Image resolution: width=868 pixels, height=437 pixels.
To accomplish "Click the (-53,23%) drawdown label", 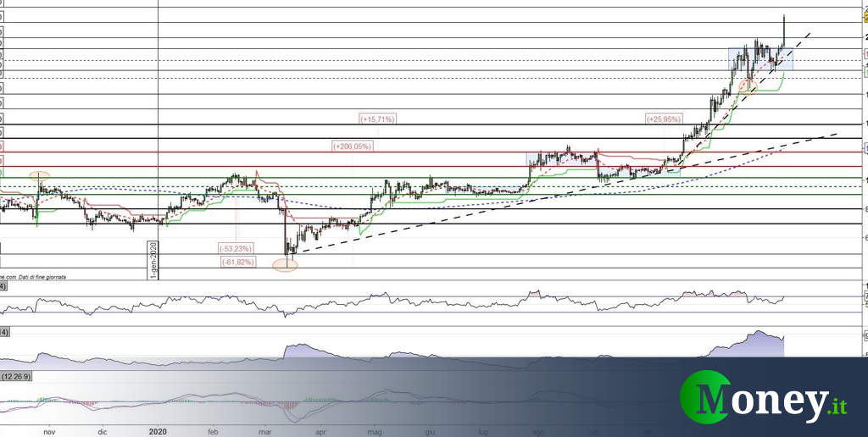I will (236, 248).
